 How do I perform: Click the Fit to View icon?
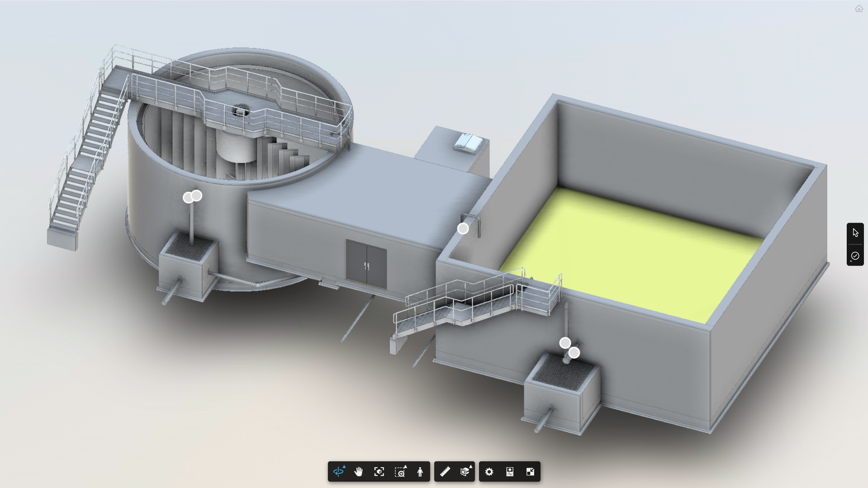click(x=379, y=472)
